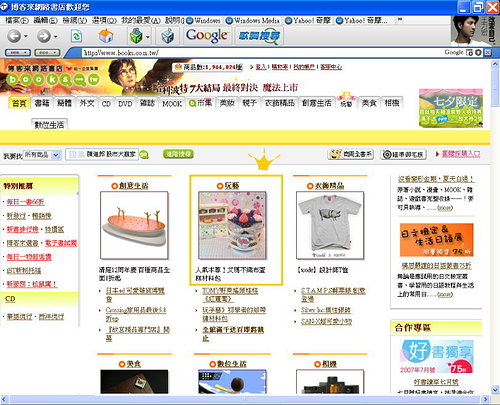Click the green magnifier search icon
500x405 pixels.
[144, 155]
